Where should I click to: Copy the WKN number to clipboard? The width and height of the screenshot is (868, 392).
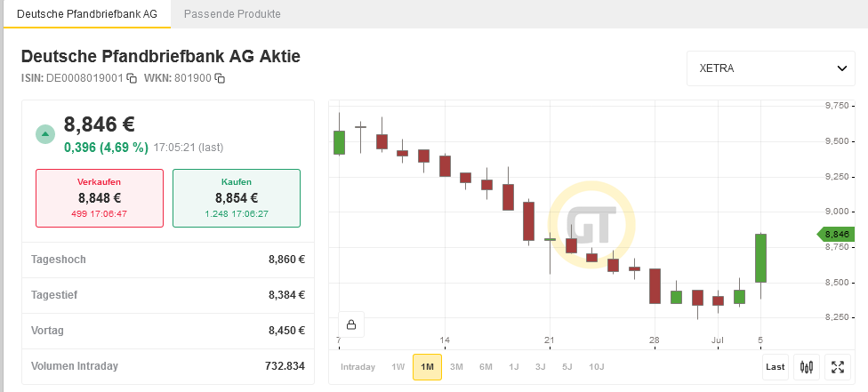(220, 78)
